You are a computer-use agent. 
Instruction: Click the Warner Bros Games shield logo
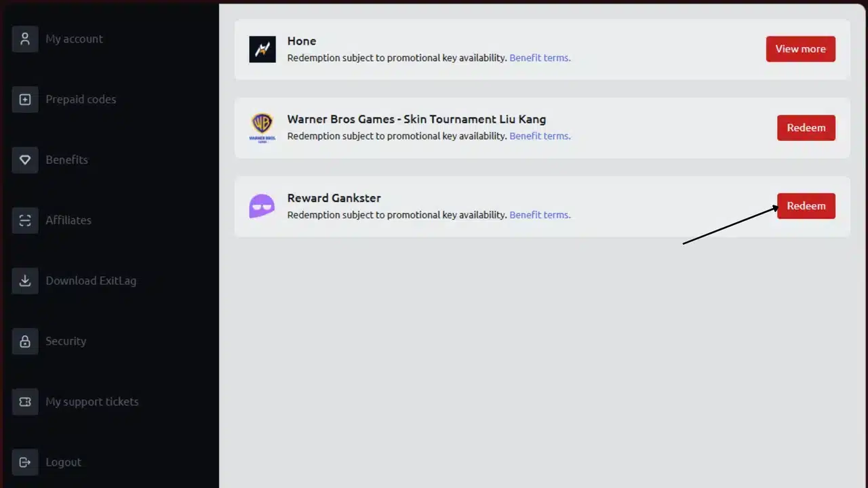[262, 127]
